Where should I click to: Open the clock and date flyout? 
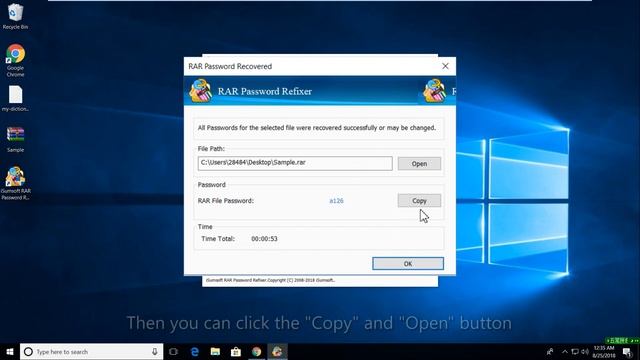click(x=604, y=351)
